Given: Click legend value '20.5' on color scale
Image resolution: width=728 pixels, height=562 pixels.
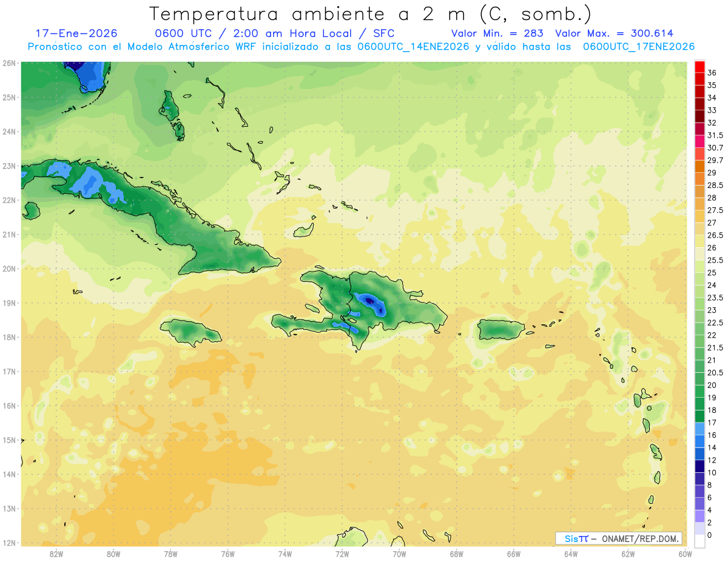Looking at the screenshot, I should coord(715,373).
